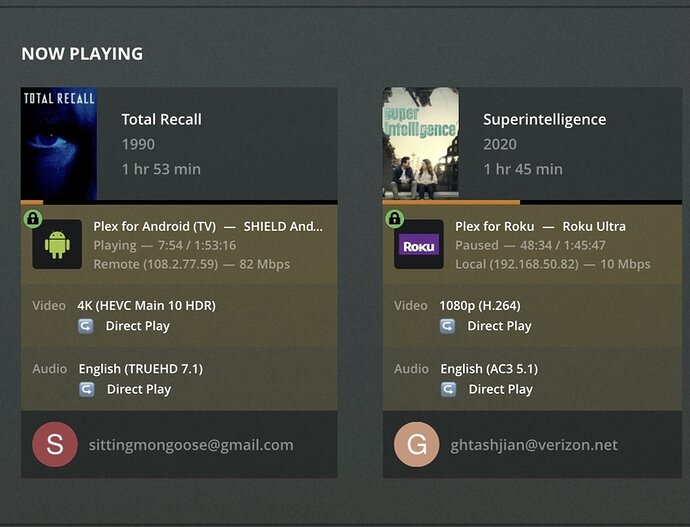Image resolution: width=690 pixels, height=527 pixels.
Task: Click 'Plex for Android (TV)' player text
Action: [154, 227]
